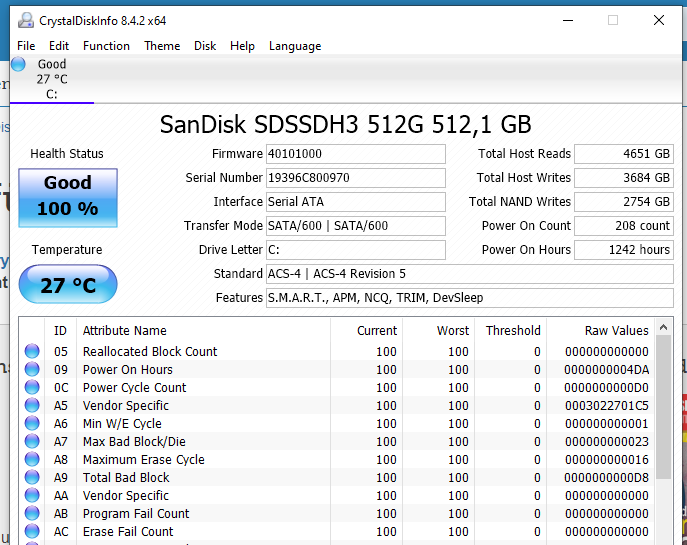Open the Language menu
The image size is (687, 545).
[295, 46]
